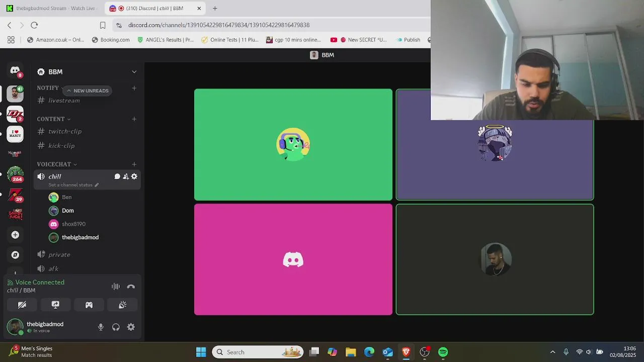The width and height of the screenshot is (644, 362).
Task: Share your screen button
Action: [x=55, y=305]
